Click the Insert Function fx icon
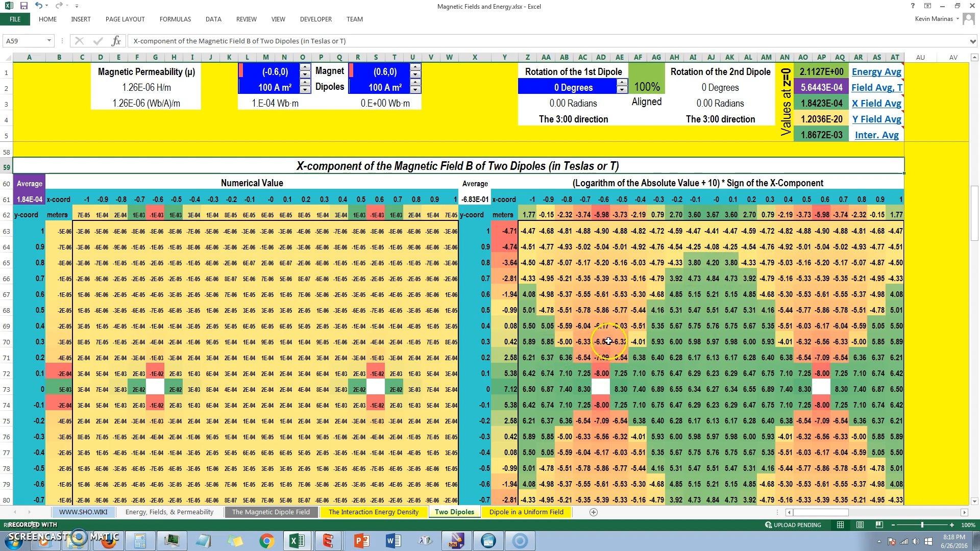 (x=116, y=41)
